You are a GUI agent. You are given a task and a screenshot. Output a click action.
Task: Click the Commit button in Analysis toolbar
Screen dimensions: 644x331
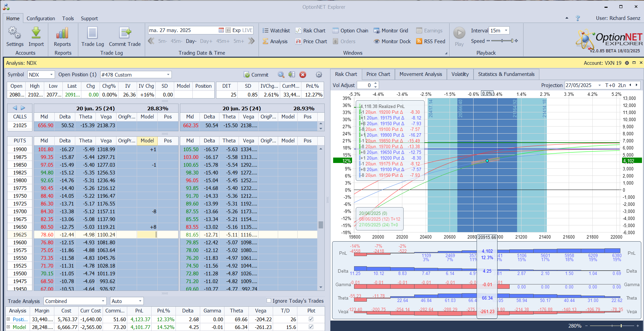pos(256,75)
